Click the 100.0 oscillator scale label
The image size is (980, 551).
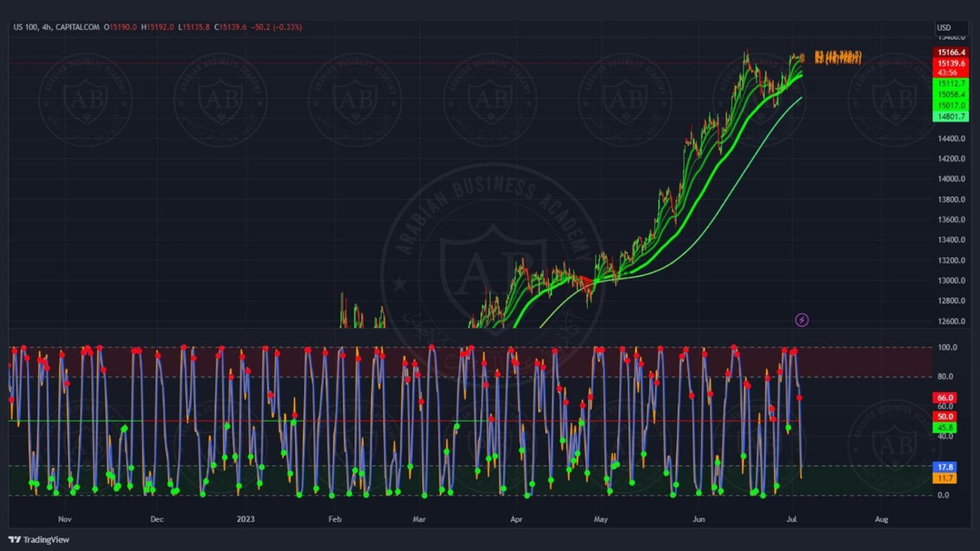tap(947, 347)
